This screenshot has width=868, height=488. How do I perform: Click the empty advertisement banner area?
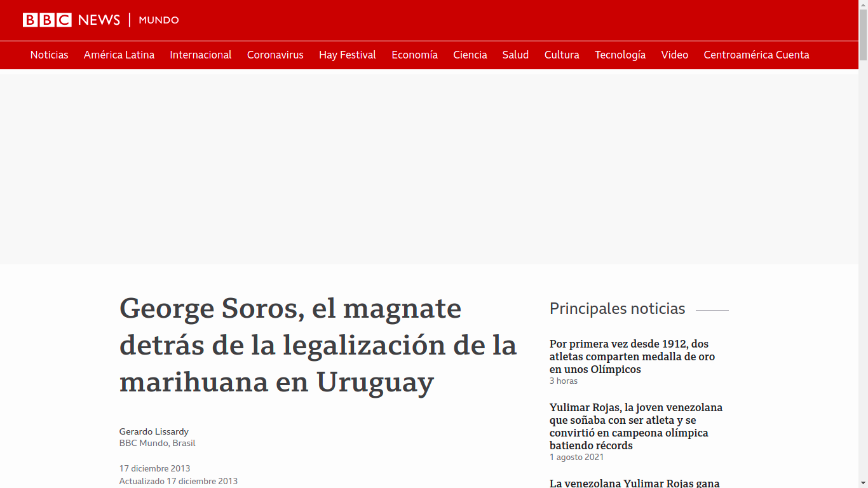pos(429,169)
